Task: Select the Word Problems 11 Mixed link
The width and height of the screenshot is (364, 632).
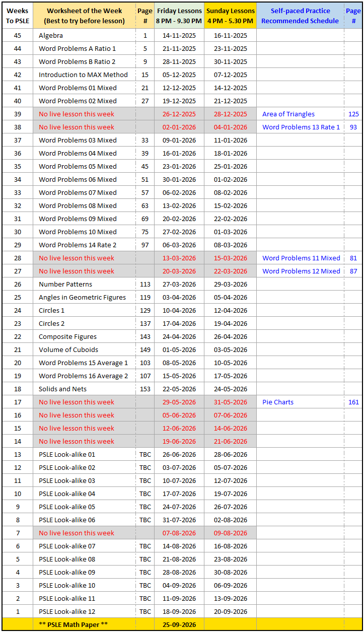Action: 301,258
